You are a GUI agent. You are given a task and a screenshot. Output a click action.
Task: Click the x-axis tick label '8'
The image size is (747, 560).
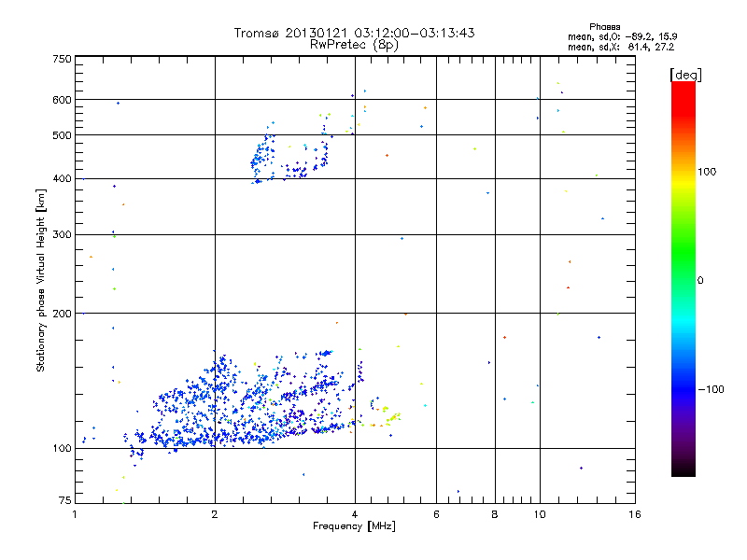495,514
